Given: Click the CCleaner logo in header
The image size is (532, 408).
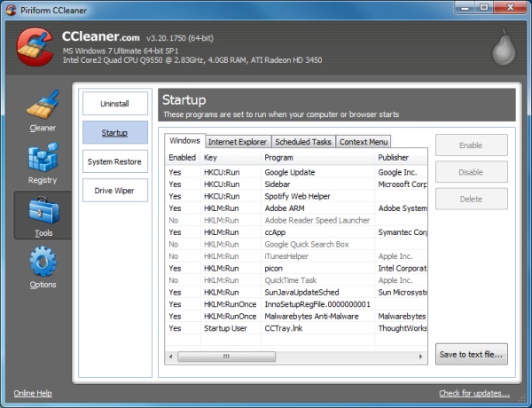Looking at the screenshot, I should coord(35,47).
